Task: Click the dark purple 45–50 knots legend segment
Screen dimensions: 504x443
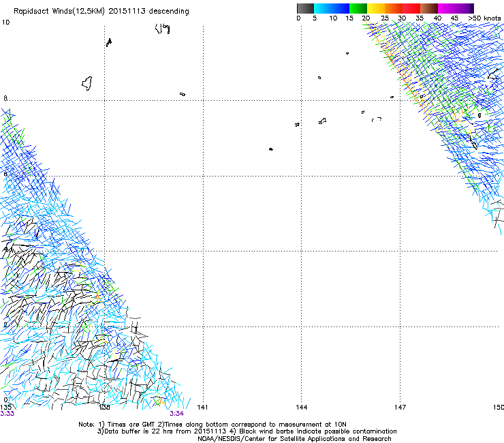Action: (x=464, y=8)
